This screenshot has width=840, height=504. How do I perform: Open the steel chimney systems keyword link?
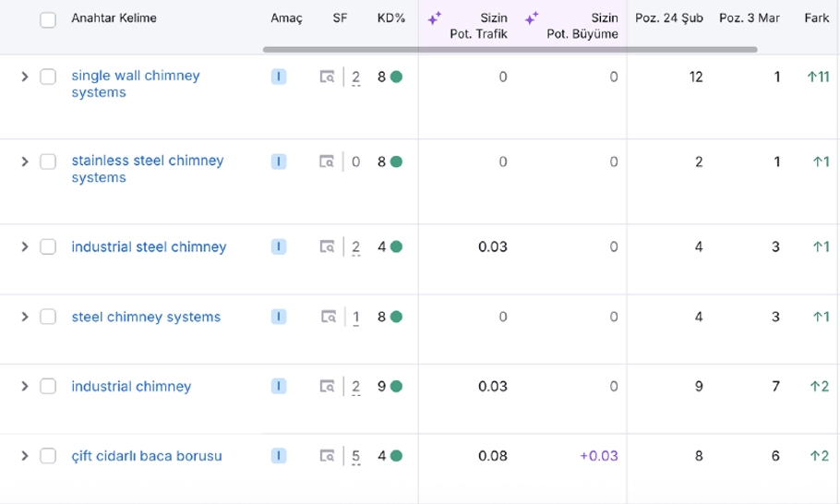coord(146,318)
